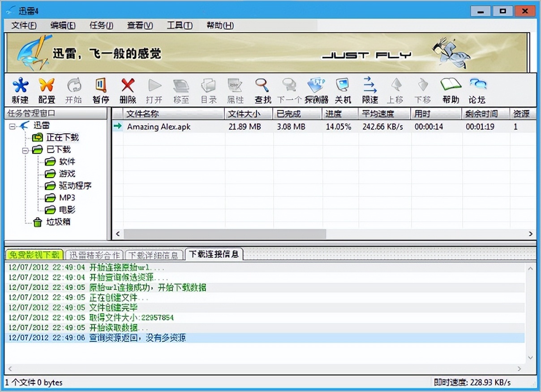The width and height of the screenshot is (541, 392).
Task: Select the 下载连接信息 tab
Action: [214, 254]
